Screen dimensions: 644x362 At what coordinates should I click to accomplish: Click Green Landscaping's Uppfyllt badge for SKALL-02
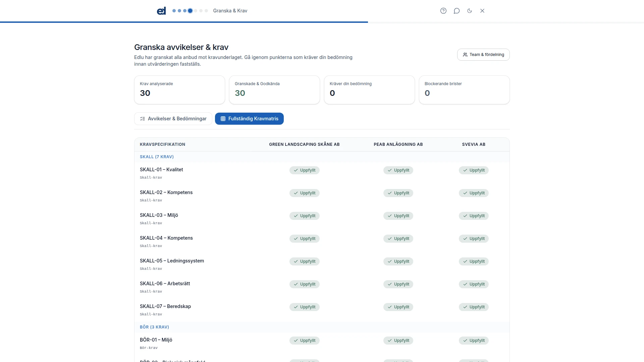pos(305,193)
